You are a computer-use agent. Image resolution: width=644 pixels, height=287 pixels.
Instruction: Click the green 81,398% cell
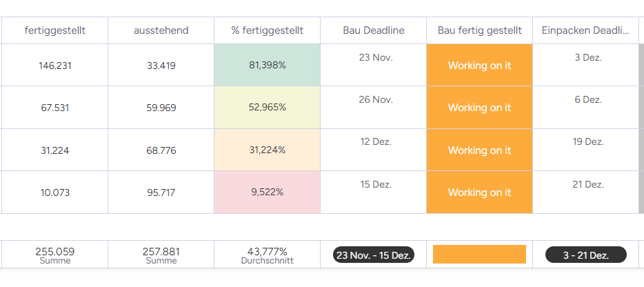pyautogui.click(x=268, y=66)
